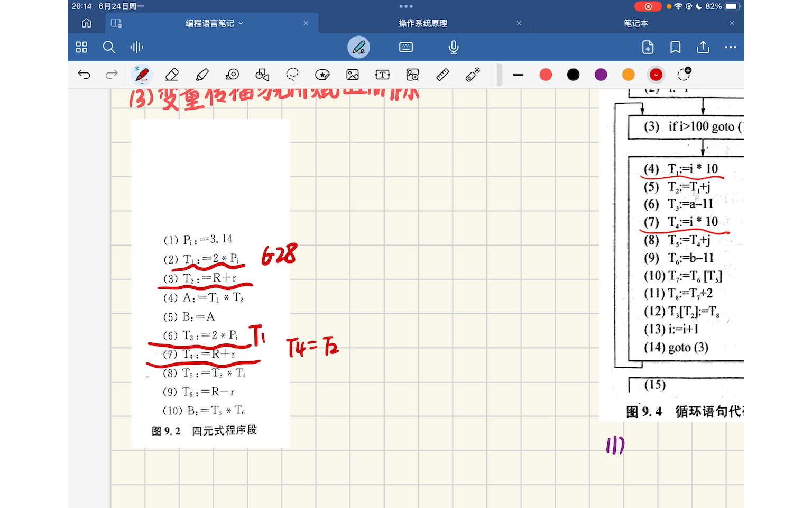812x508 pixels.
Task: Open search with the magnifier icon
Action: click(x=109, y=47)
